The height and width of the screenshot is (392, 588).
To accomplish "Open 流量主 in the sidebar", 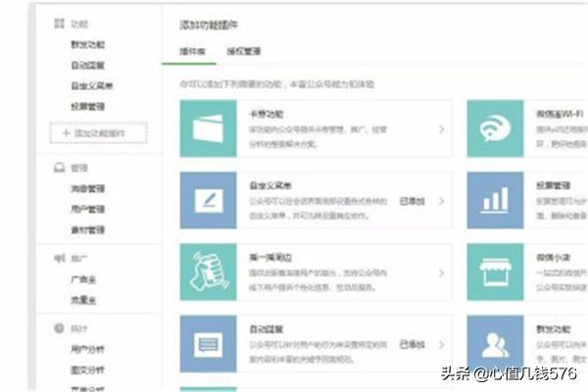I will pyautogui.click(x=83, y=300).
